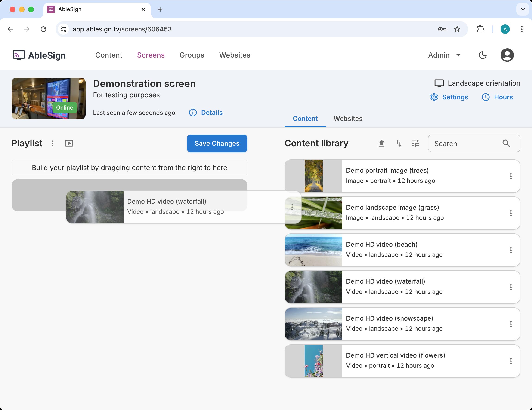Open options for Demo HD video (snowscape)
532x410 pixels.
(511, 324)
